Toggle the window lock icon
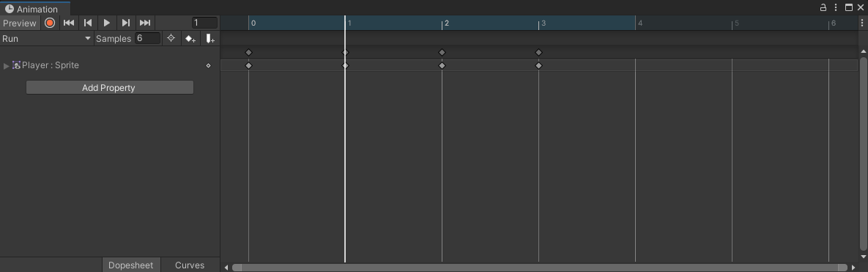Viewport: 868px width, 272px height. tap(823, 7)
